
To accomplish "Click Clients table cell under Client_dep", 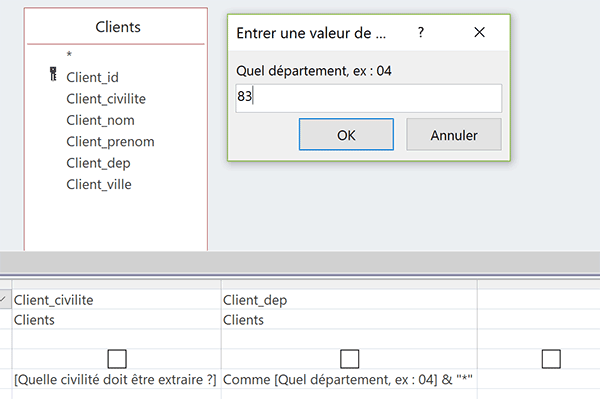I will pyautogui.click(x=349, y=319).
